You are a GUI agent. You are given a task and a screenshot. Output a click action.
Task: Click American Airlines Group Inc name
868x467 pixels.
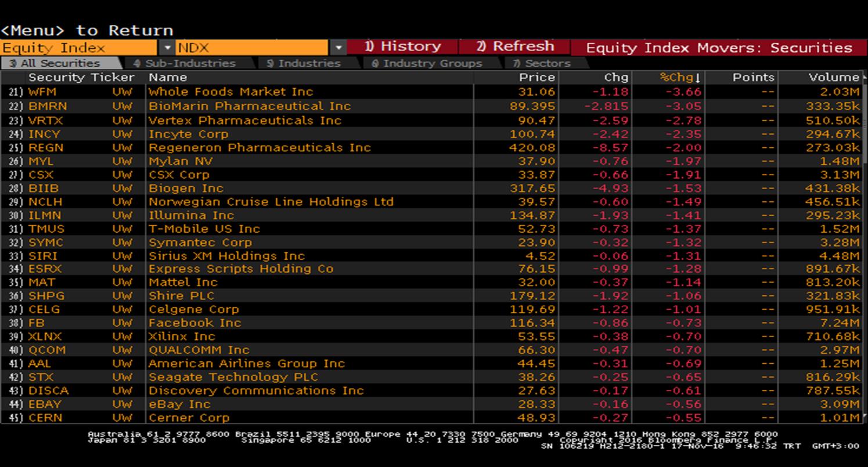[247, 363]
